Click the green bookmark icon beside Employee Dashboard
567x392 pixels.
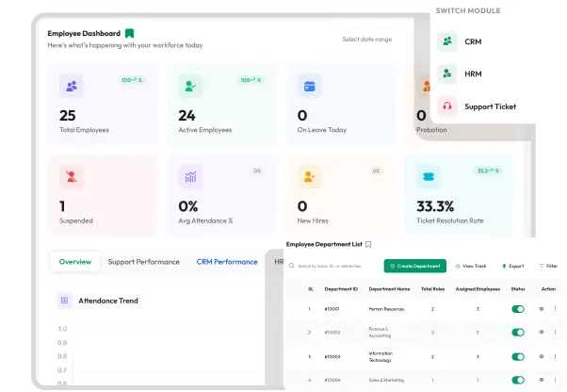129,33
